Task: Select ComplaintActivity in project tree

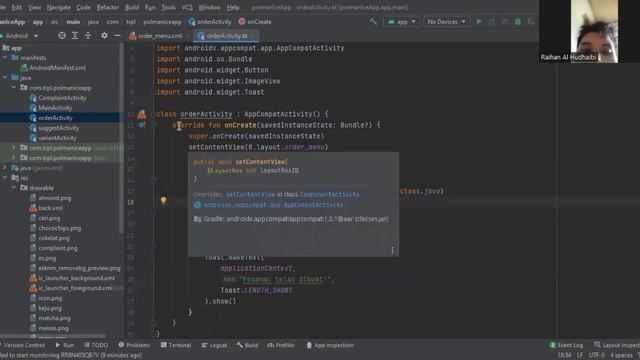Action: [62, 98]
